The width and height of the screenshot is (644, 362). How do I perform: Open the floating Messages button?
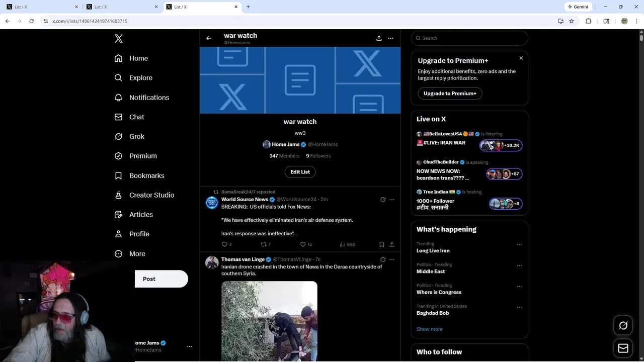point(623,348)
